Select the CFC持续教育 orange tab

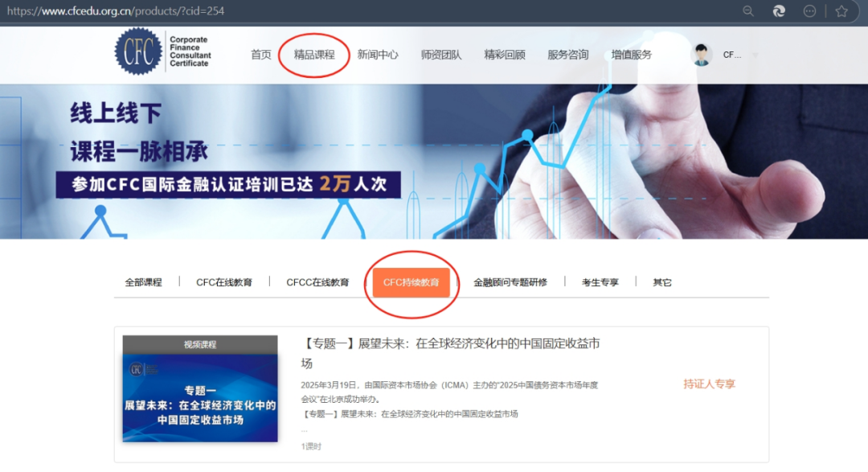point(411,282)
